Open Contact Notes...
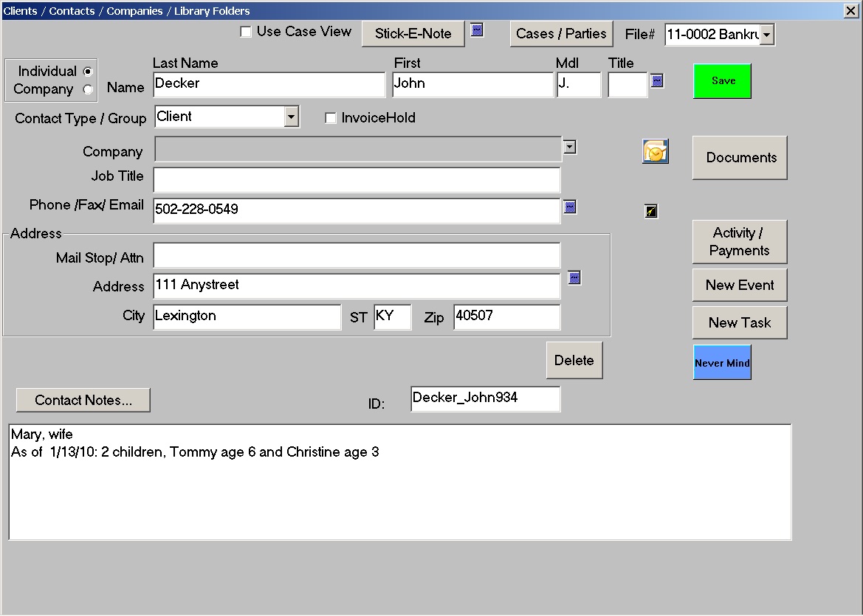 (83, 400)
